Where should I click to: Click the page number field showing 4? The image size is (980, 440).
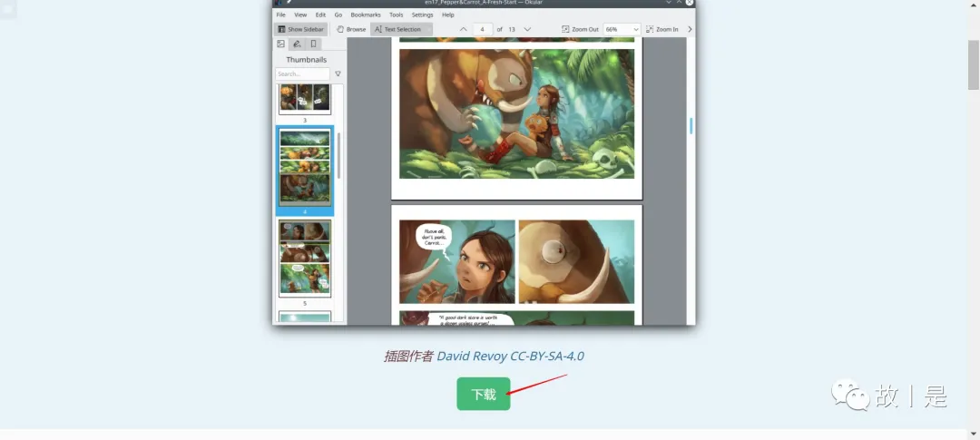[483, 29]
